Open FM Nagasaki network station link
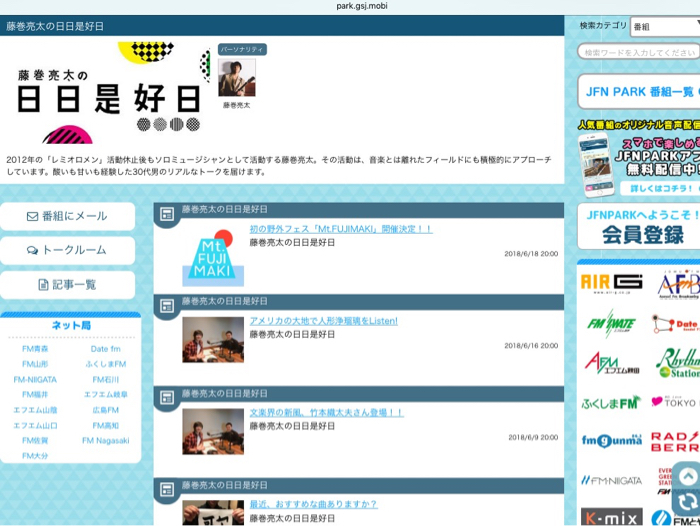The width and height of the screenshot is (700, 526). [x=106, y=441]
